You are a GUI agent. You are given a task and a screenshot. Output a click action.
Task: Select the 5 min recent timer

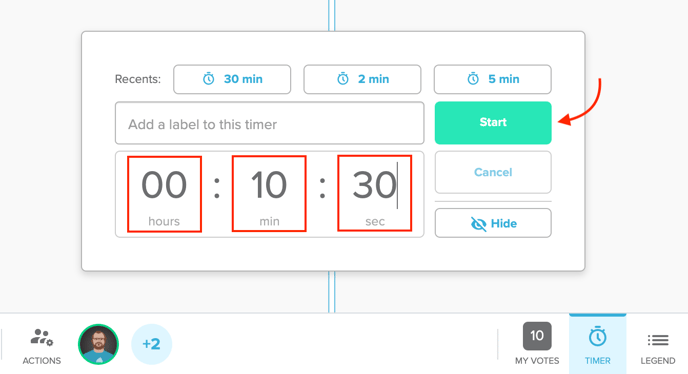[493, 79]
